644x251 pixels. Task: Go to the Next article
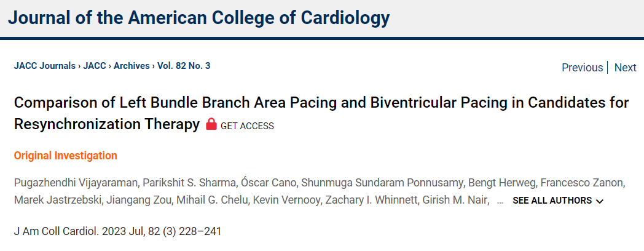625,68
